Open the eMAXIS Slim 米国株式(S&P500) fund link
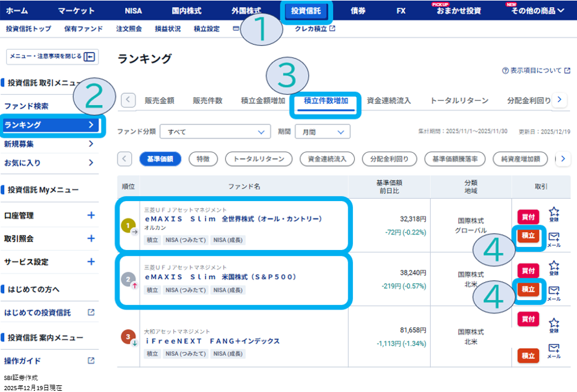Screen dimensions: 577x392 click(221, 277)
